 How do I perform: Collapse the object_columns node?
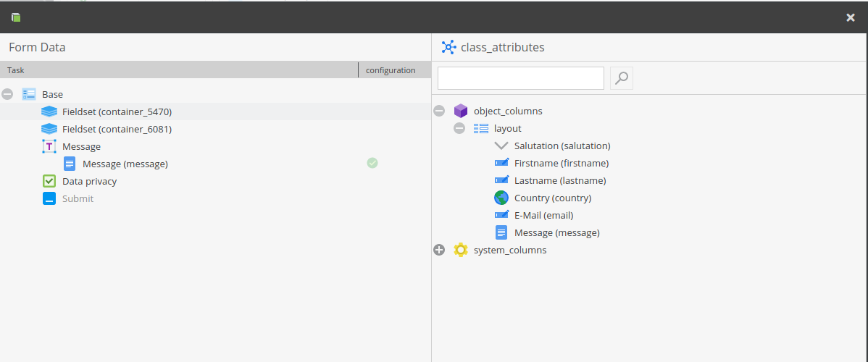coord(439,111)
